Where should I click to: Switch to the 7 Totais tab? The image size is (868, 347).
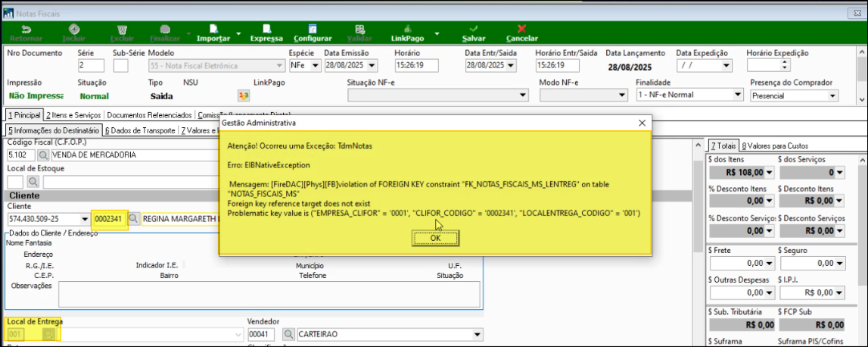click(x=723, y=145)
